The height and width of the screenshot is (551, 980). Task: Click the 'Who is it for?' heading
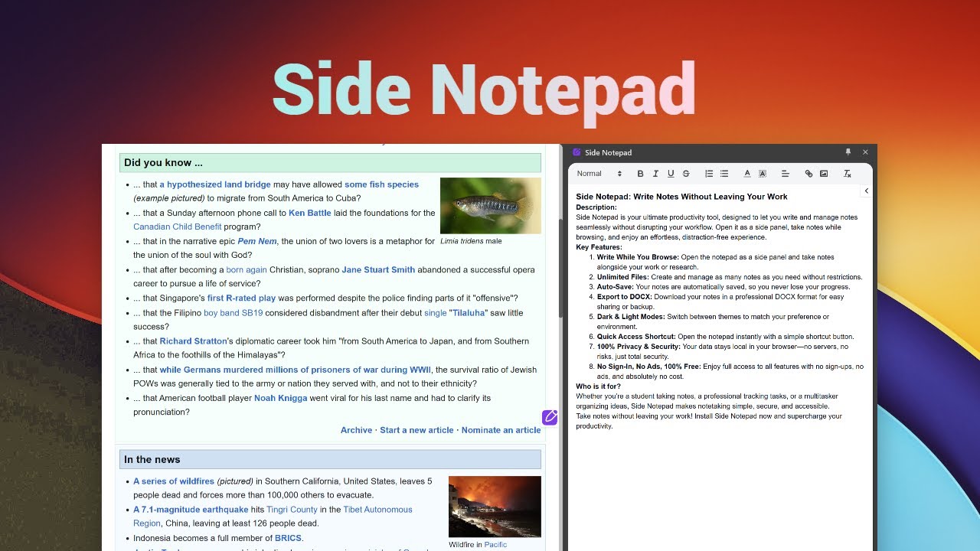(x=599, y=386)
